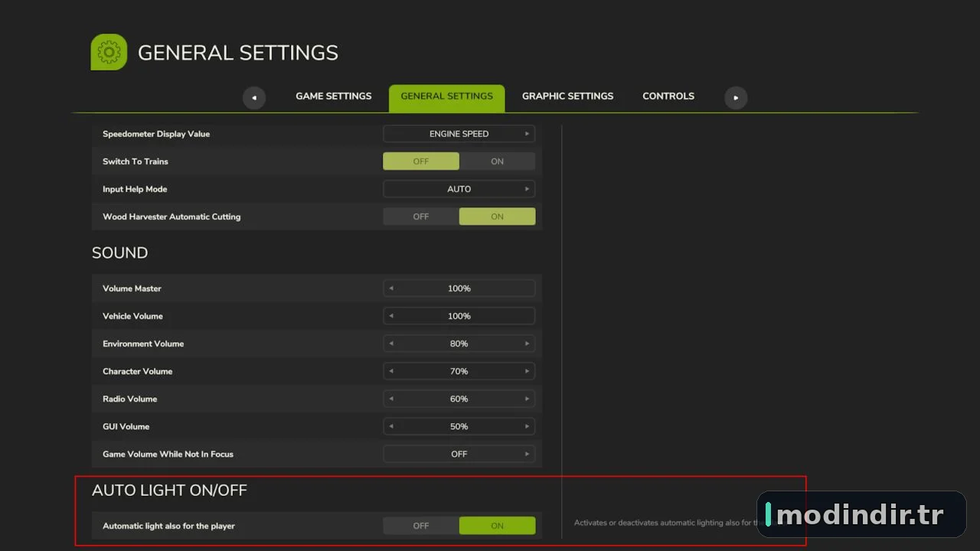This screenshot has height=551, width=980.
Task: Select Game Volume While Not In Focus label
Action: pyautogui.click(x=168, y=454)
